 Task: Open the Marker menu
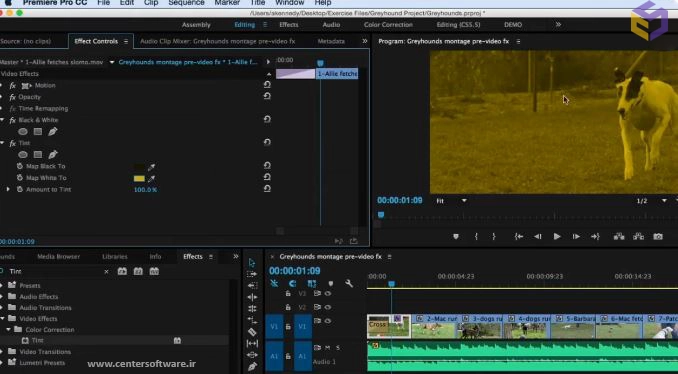click(x=227, y=3)
